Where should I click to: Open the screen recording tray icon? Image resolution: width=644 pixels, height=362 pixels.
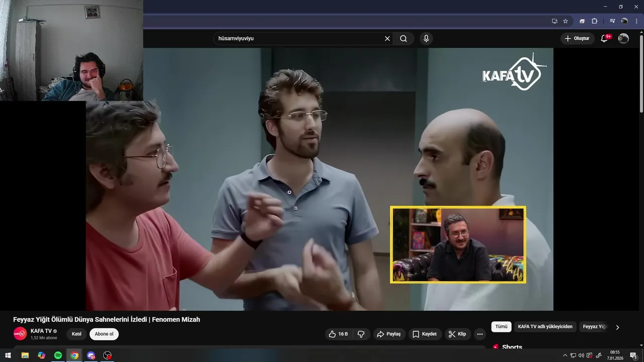(590, 355)
